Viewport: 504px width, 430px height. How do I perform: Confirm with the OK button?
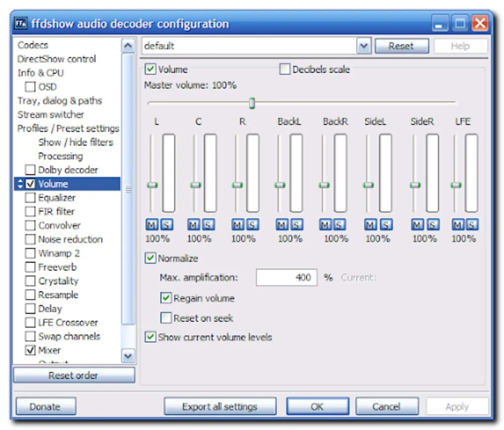318,407
